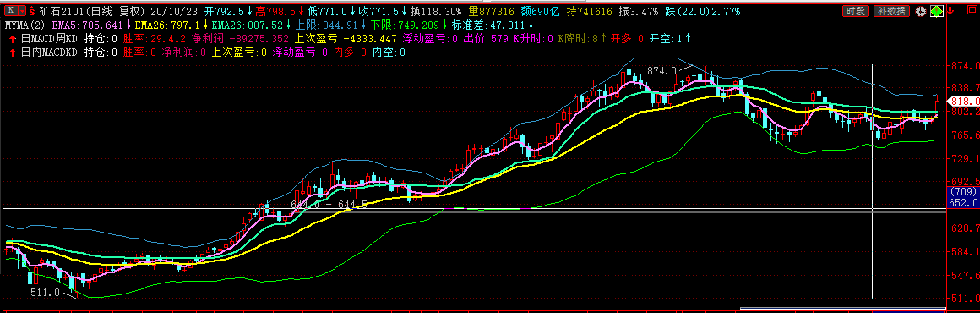
Task: Open the dropdown arrow beside the K button
Action: (x=22, y=11)
